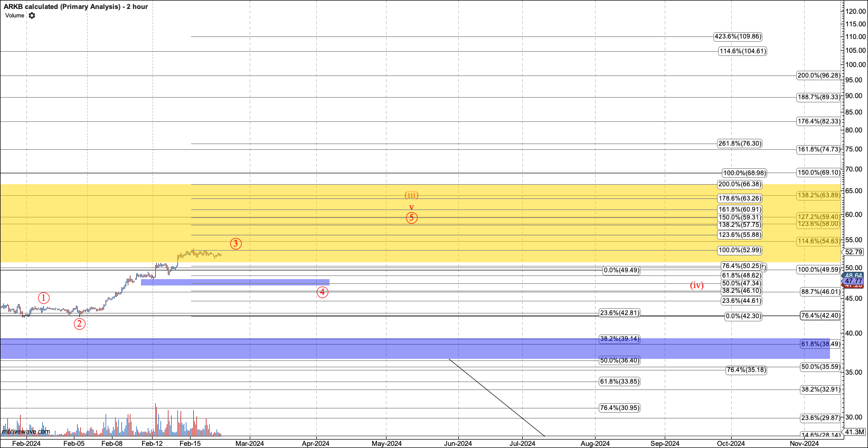Click the 127.2%(59.40) extension label

click(x=818, y=217)
